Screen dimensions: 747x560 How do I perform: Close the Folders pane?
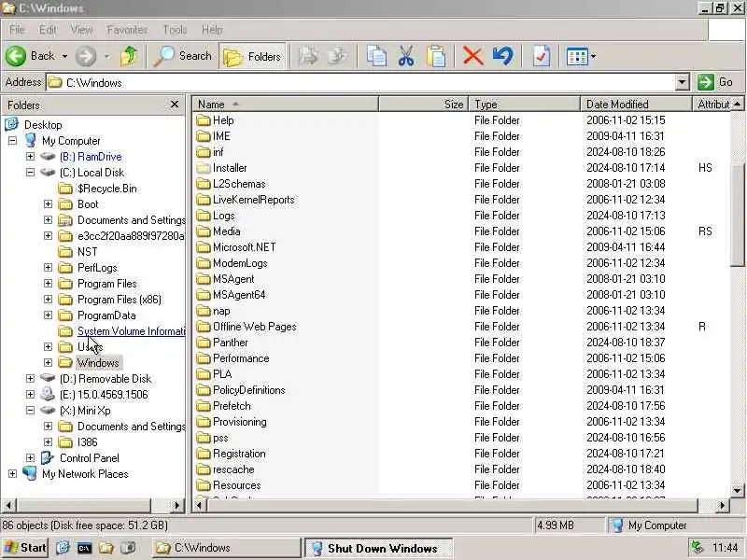(175, 105)
